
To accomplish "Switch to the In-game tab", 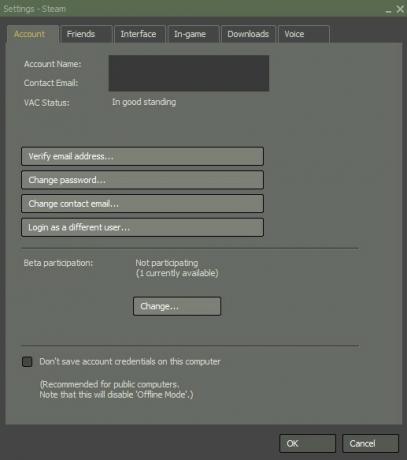I will coord(193,34).
